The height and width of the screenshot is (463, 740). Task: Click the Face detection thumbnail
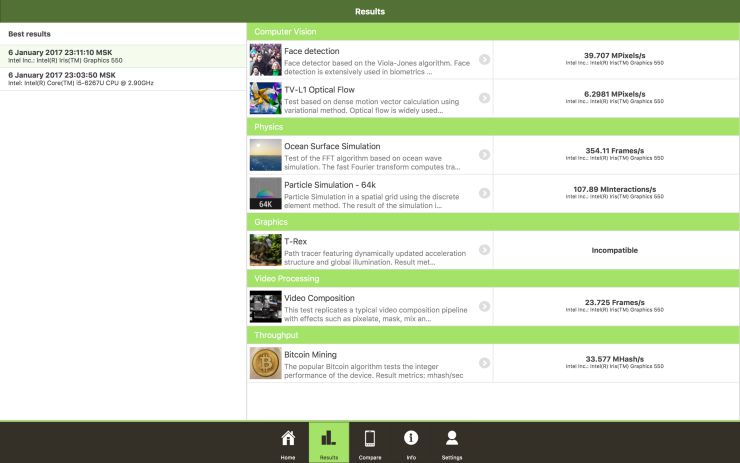click(x=265, y=60)
